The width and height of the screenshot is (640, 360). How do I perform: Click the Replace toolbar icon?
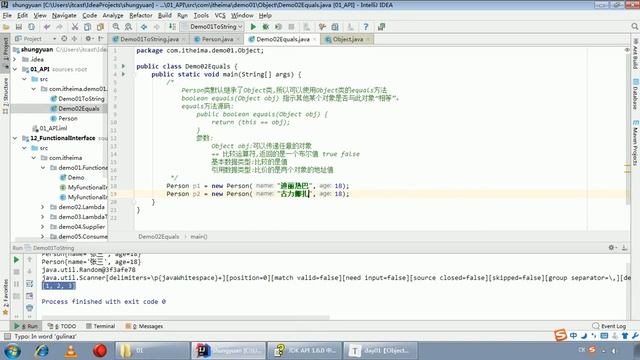(129, 27)
